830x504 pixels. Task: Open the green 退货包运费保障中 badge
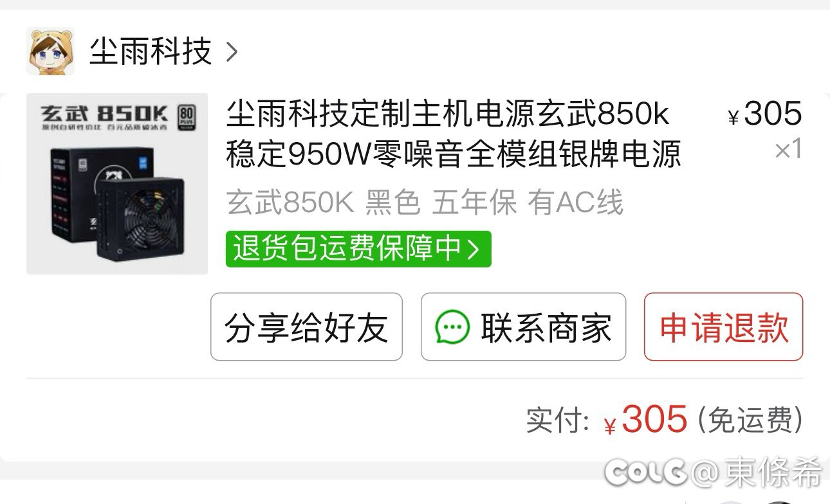(x=358, y=249)
